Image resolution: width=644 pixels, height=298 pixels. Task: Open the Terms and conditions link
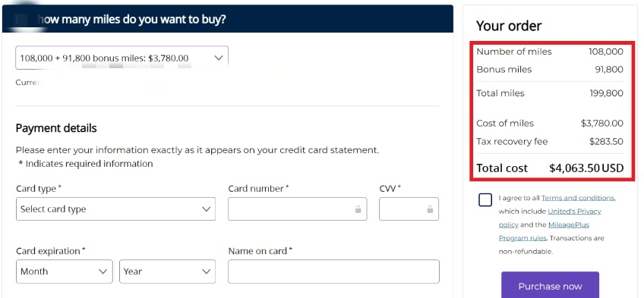click(x=578, y=198)
